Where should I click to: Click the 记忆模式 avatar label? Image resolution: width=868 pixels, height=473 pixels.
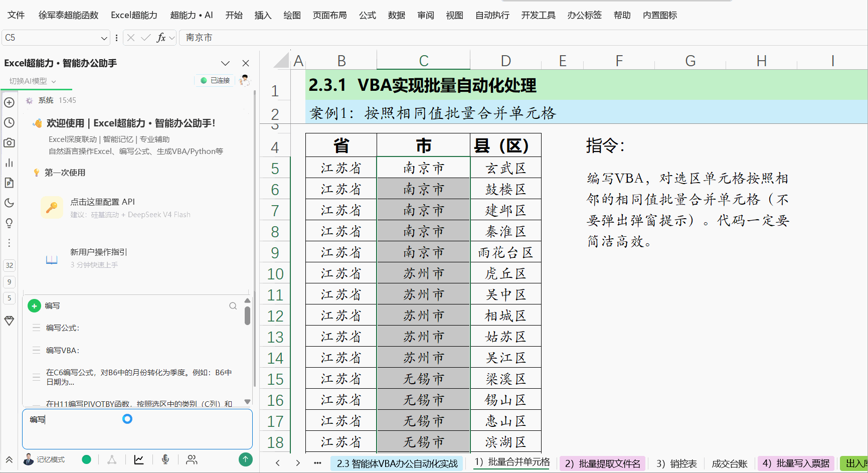point(44,459)
